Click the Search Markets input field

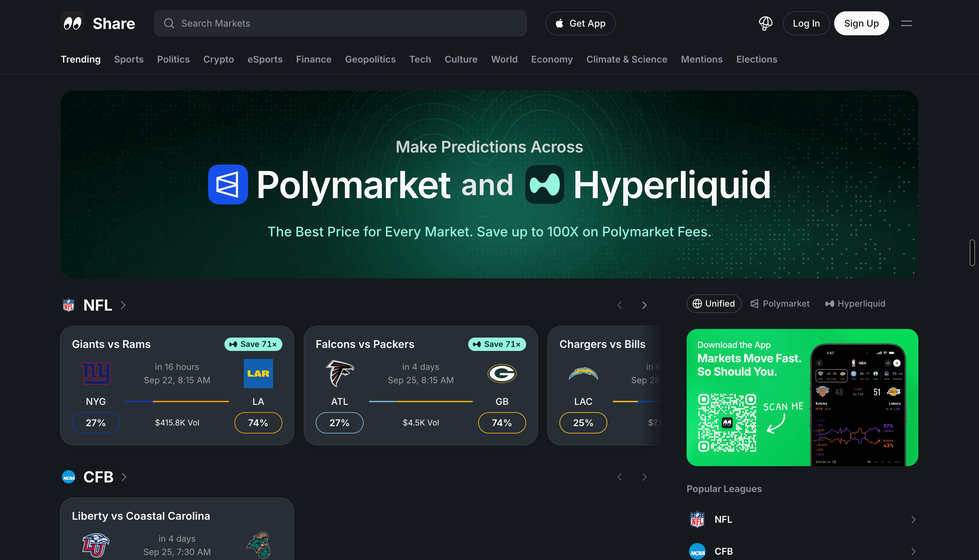coord(340,23)
